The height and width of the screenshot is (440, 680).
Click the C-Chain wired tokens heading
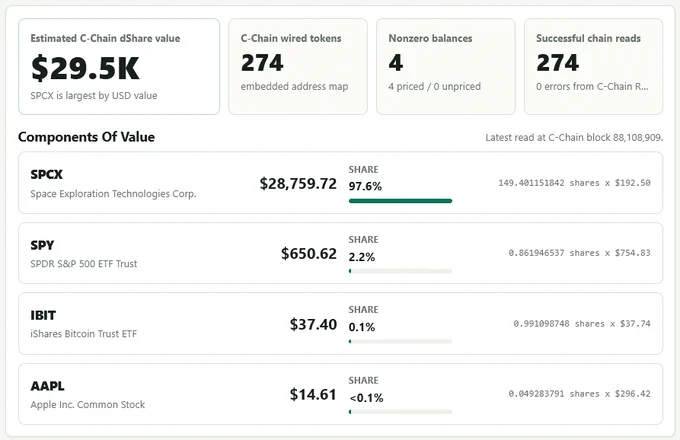tap(291, 38)
